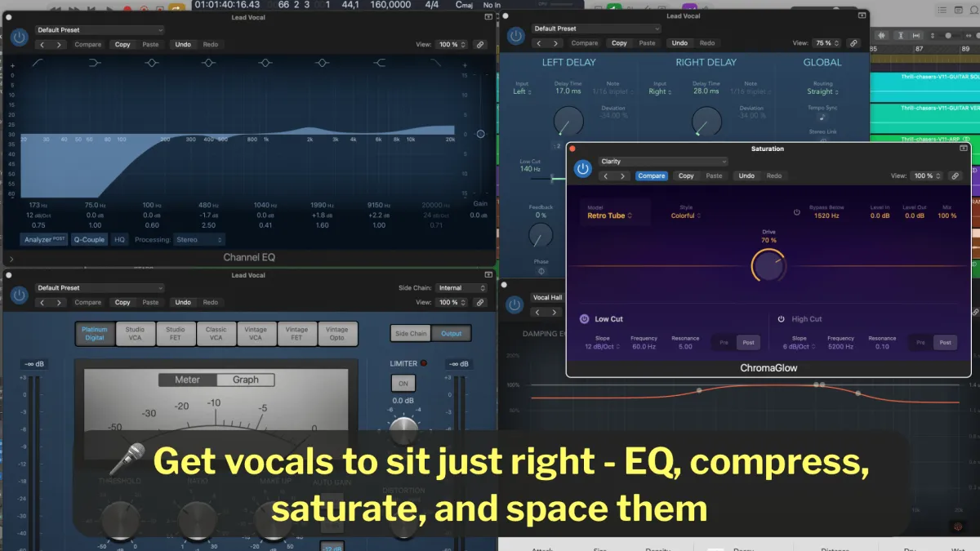Image resolution: width=980 pixels, height=551 pixels.
Task: Select parametric band icon above 480 Hz
Action: tap(208, 63)
